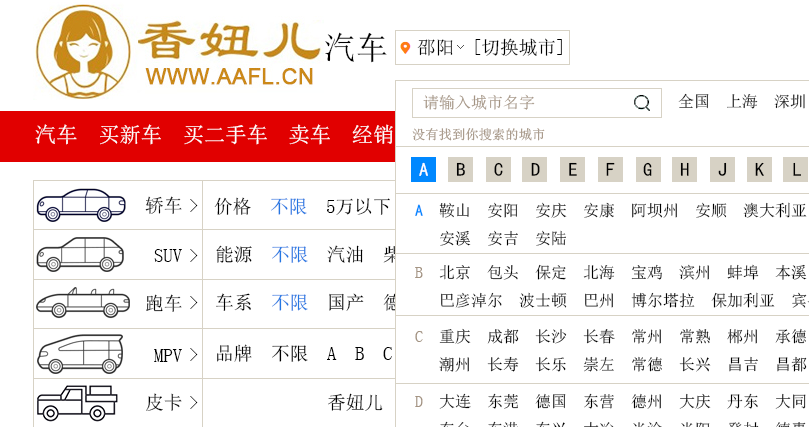The width and height of the screenshot is (809, 427).
Task: Select letter tab K
Action: pos(759,169)
